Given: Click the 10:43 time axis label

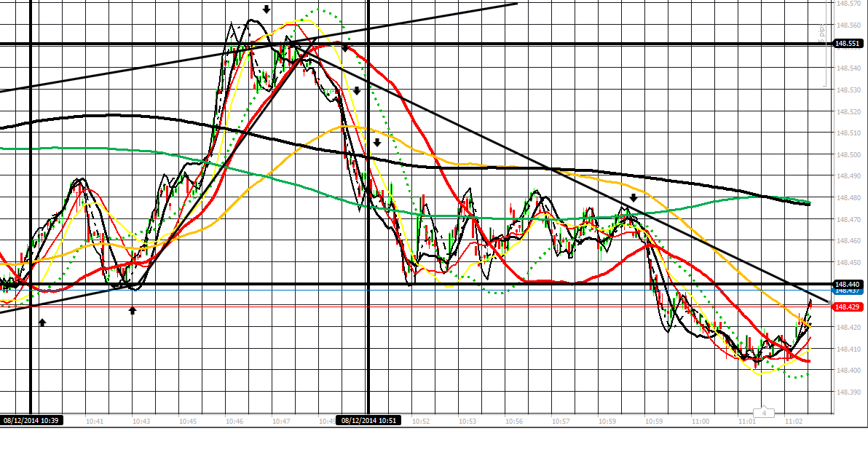Looking at the screenshot, I should (x=141, y=421).
